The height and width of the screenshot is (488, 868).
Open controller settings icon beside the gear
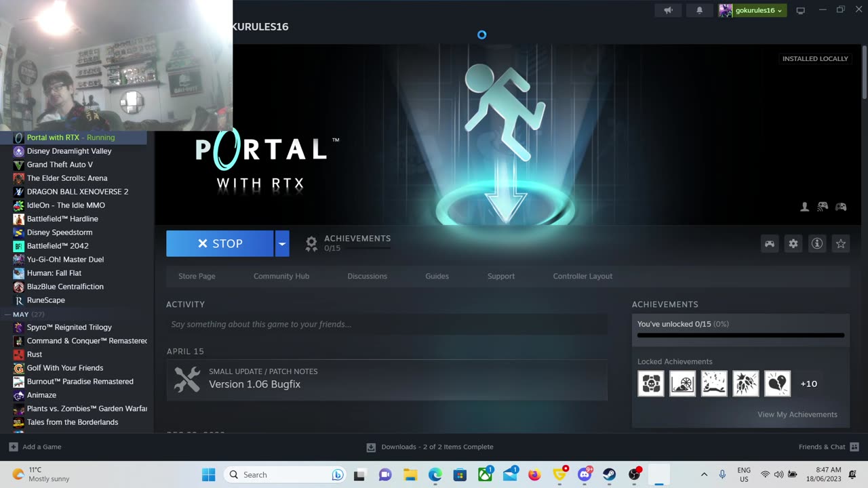pyautogui.click(x=770, y=243)
